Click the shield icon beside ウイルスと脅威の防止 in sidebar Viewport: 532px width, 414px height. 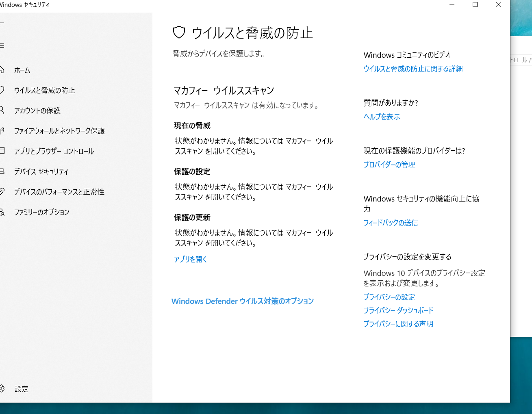click(x=2, y=90)
